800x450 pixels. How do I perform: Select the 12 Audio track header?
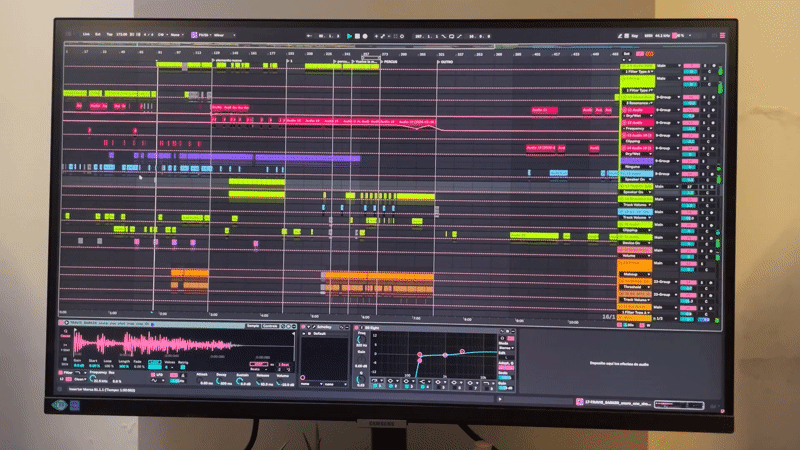tap(637, 122)
